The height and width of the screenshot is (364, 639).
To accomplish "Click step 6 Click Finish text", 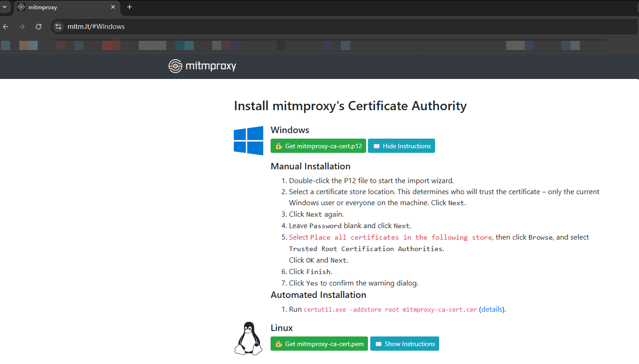I will click(311, 272).
